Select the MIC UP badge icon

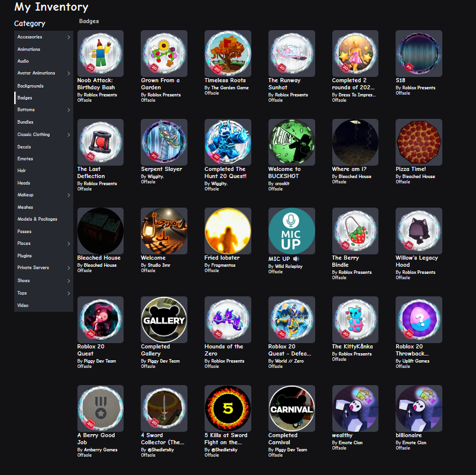tap(292, 231)
